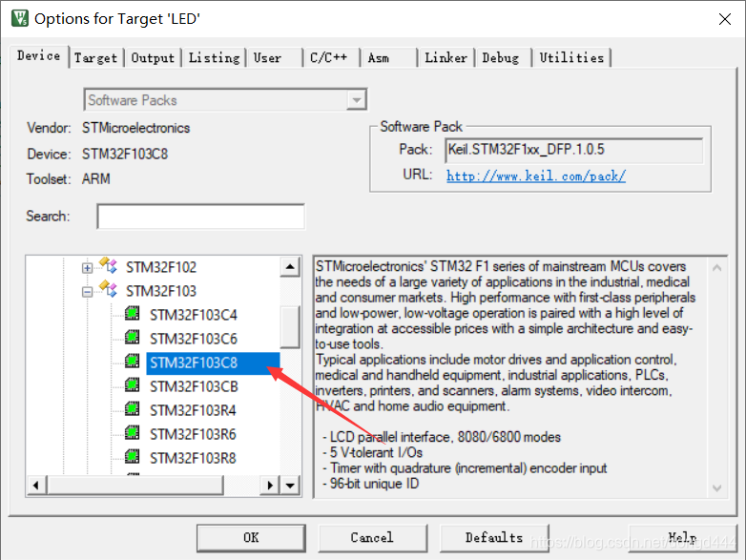Click description pane scroll down arrow
Image resolution: width=746 pixels, height=560 pixels.
coord(717,487)
